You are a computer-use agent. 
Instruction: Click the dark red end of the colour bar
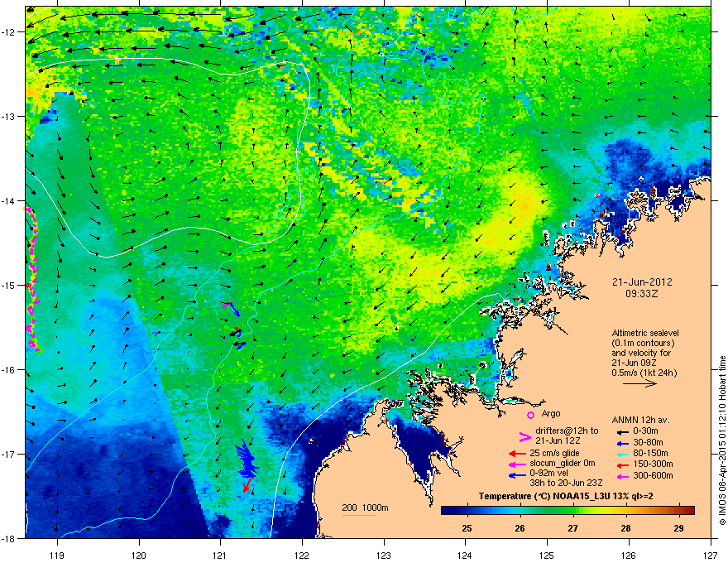690,510
